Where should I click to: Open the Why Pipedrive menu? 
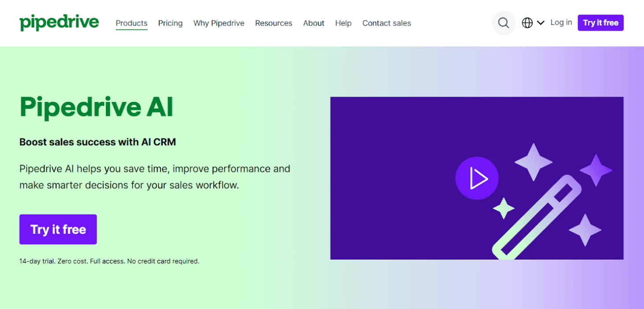[219, 23]
